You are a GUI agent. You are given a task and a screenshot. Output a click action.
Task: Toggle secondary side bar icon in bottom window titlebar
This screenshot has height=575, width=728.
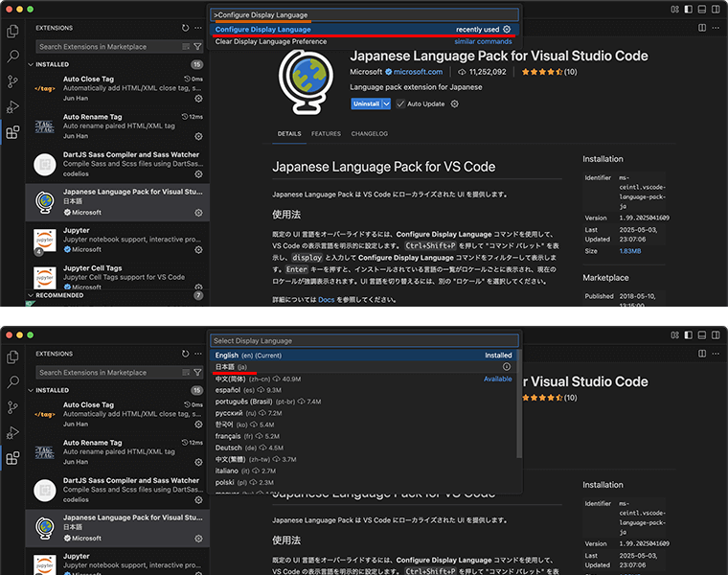click(716, 335)
